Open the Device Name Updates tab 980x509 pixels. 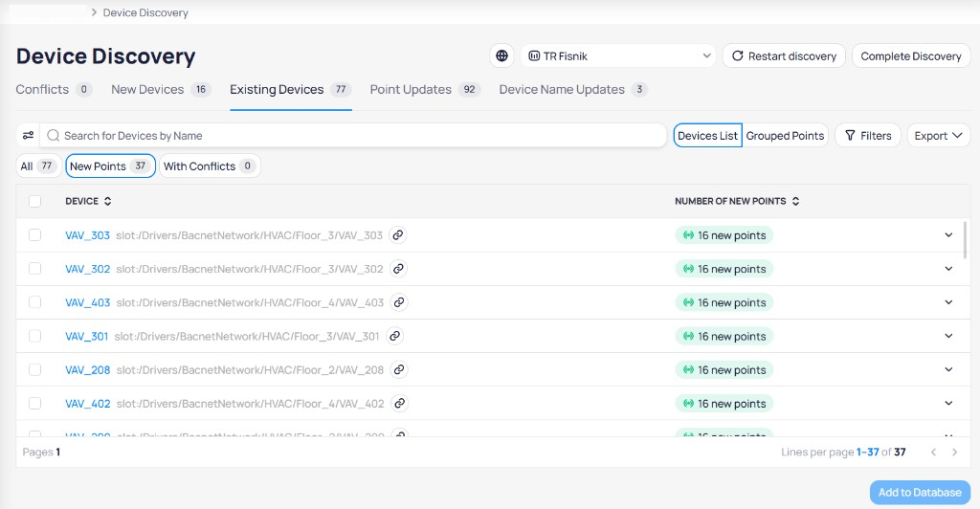pyautogui.click(x=573, y=89)
